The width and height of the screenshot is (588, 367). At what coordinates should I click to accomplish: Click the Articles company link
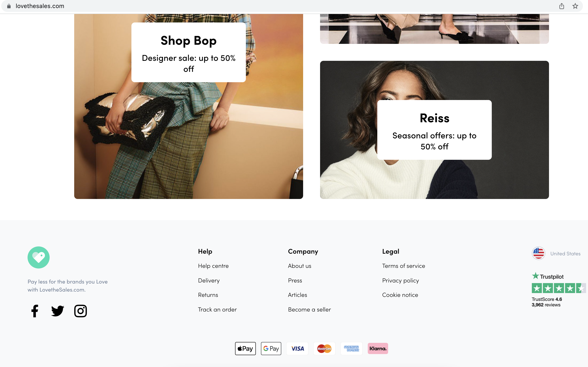tap(297, 295)
